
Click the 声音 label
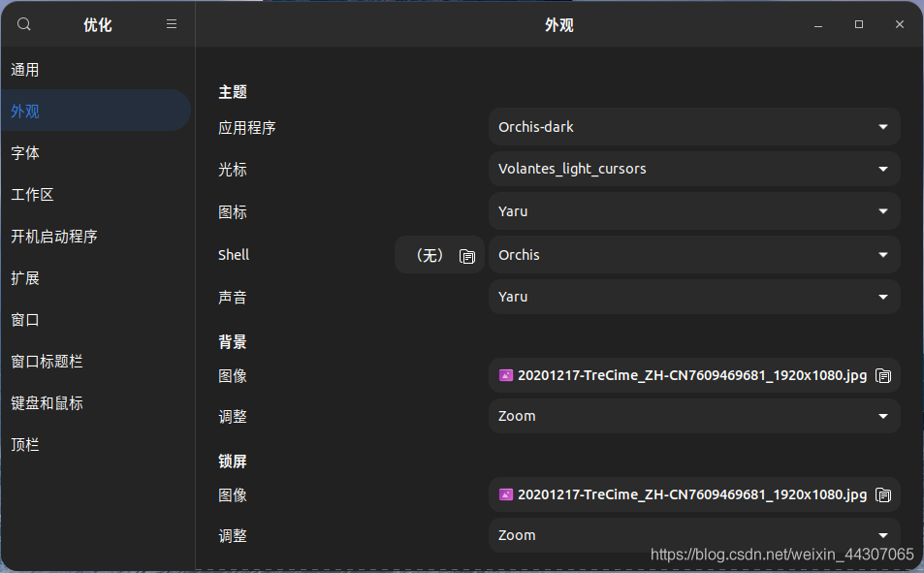point(232,297)
